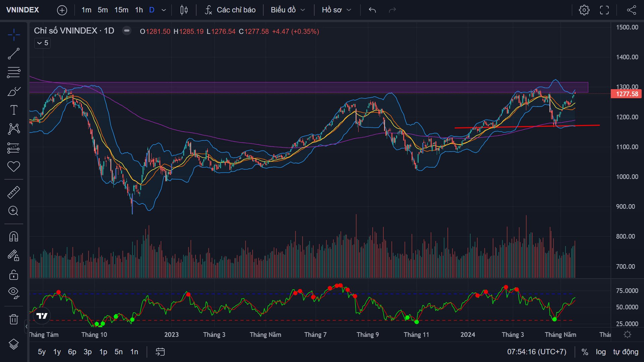The width and height of the screenshot is (644, 362).
Task: Toggle log scale
Action: tap(601, 352)
